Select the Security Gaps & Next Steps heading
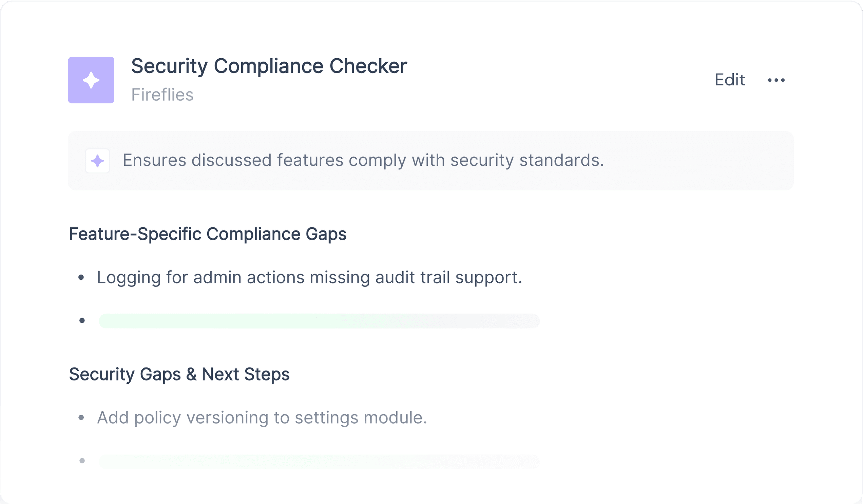The image size is (863, 504). 179,374
